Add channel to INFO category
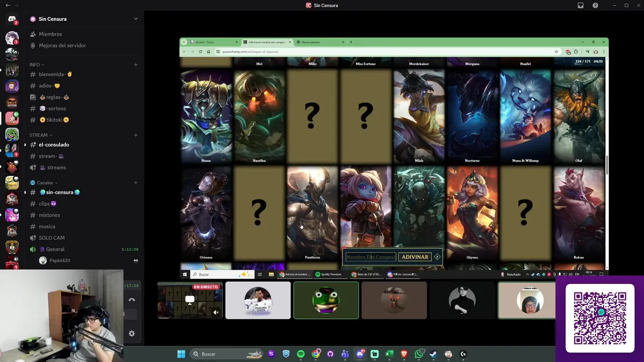The image size is (644, 362). [136, 65]
